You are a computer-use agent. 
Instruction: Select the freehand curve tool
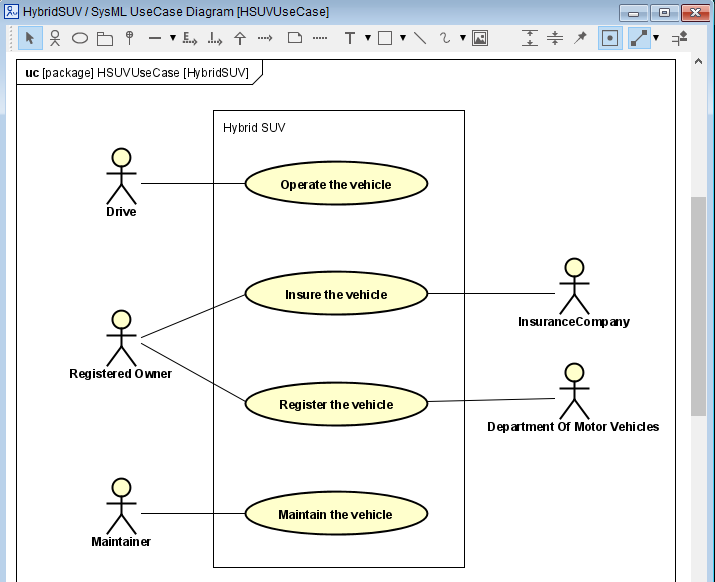coord(445,38)
